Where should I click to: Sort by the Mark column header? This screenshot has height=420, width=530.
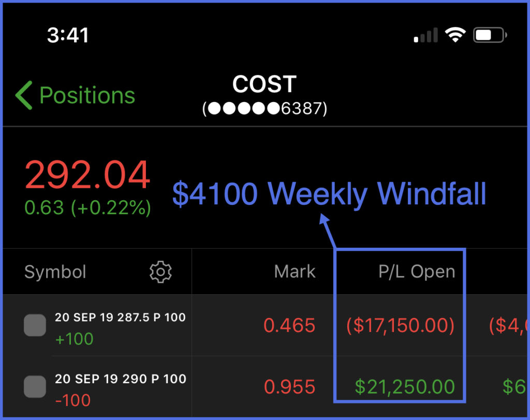[x=295, y=272]
